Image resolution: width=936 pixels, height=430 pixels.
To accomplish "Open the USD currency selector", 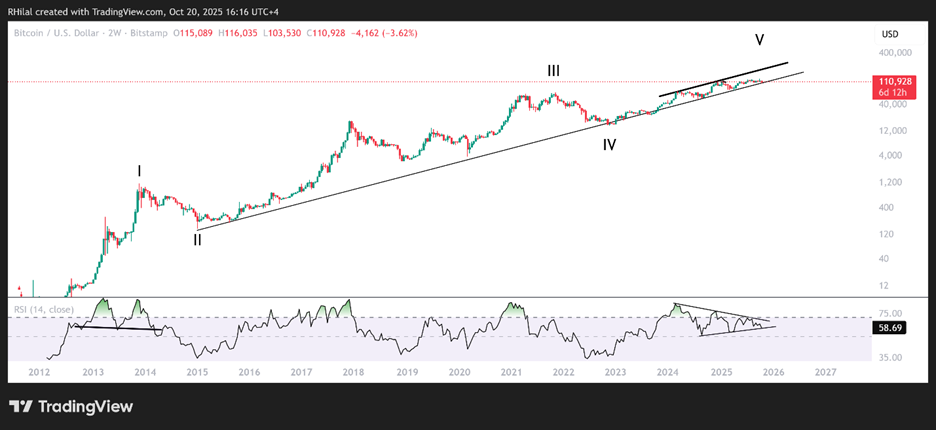I will coord(890,35).
